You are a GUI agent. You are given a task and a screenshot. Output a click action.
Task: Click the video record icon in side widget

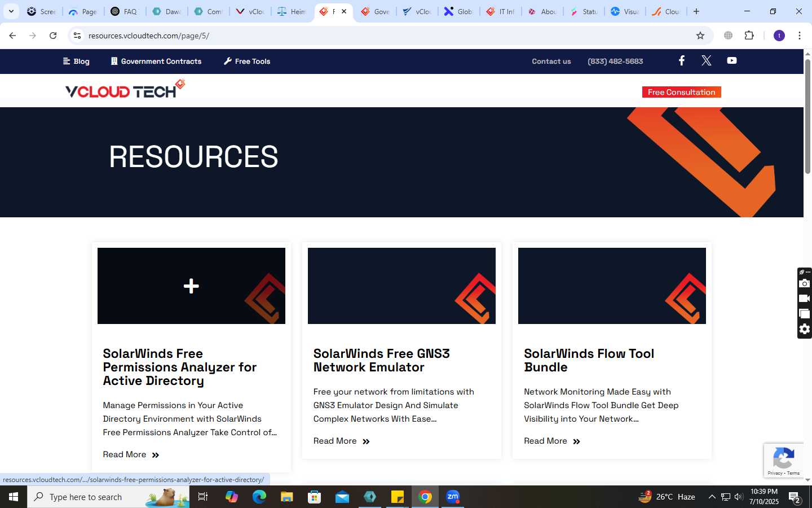click(x=805, y=299)
